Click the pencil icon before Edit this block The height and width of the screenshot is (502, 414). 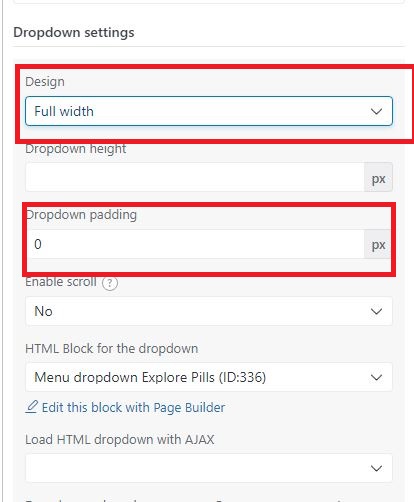32,407
